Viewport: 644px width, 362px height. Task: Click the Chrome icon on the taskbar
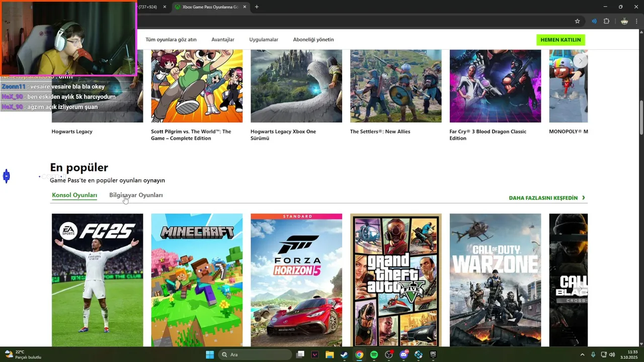click(359, 354)
